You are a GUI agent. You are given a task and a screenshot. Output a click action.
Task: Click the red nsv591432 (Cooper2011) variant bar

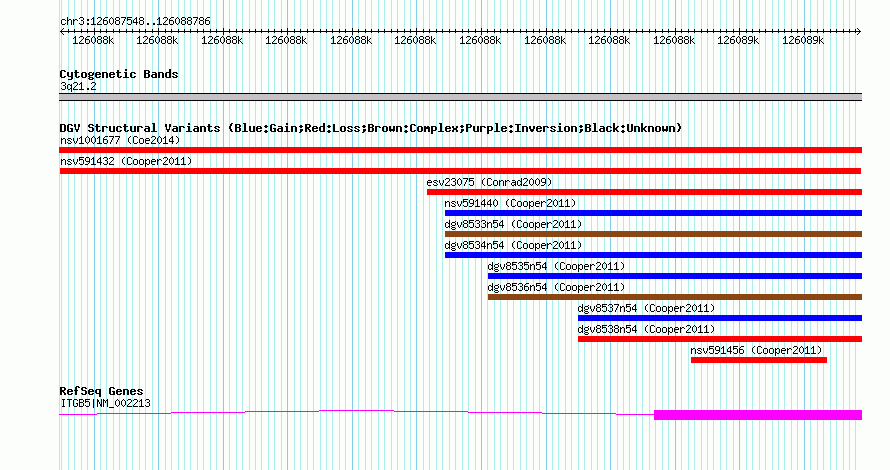click(x=460, y=171)
